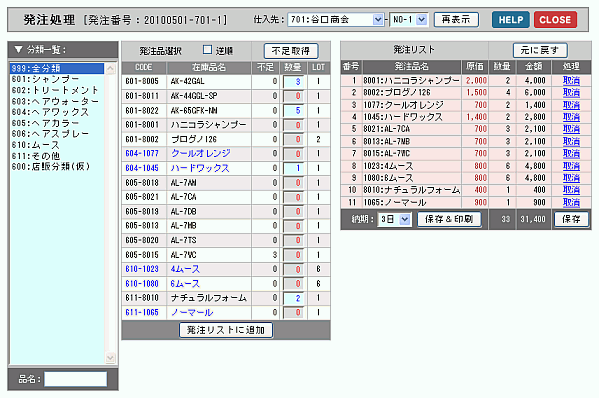The image size is (599, 398).
Task: Click the 保存&印刷 button
Action: coord(449,219)
